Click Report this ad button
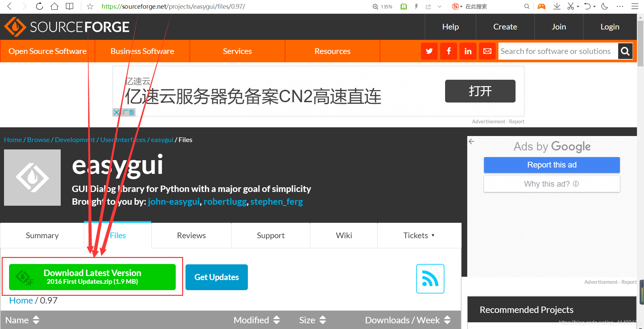Viewport: 644px width, 329px height. [552, 165]
